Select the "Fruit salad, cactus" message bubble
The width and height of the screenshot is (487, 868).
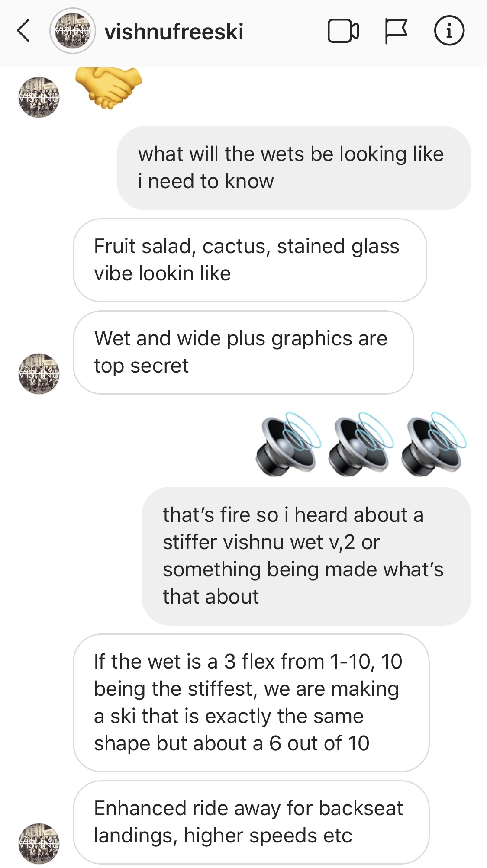click(250, 260)
